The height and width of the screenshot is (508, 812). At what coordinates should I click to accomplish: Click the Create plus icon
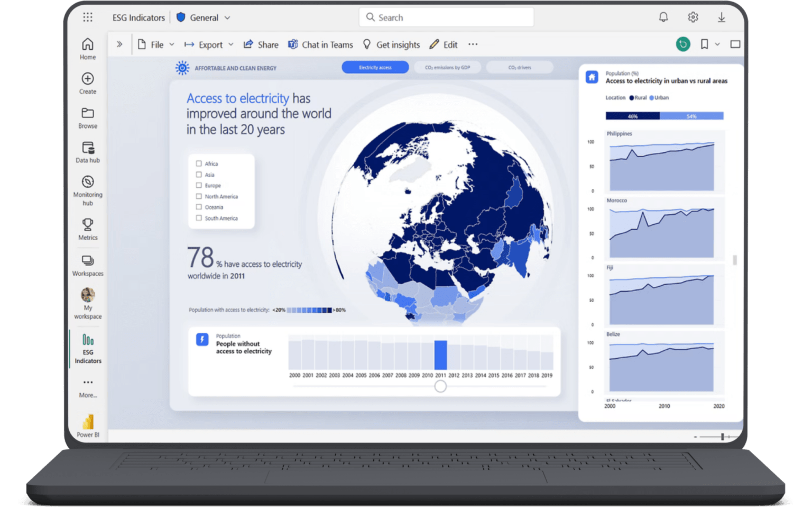click(88, 79)
